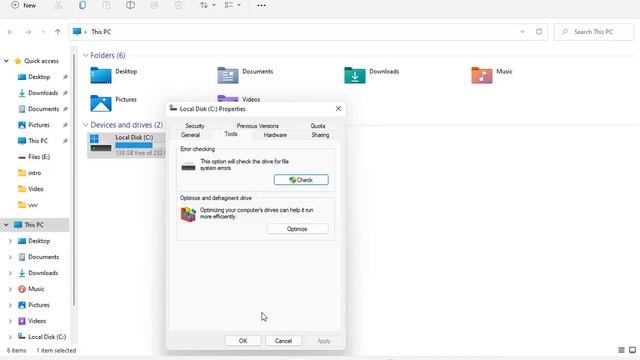Close the Local Disk Properties dialog
Image resolution: width=640 pixels, height=360 pixels.
[x=338, y=109]
